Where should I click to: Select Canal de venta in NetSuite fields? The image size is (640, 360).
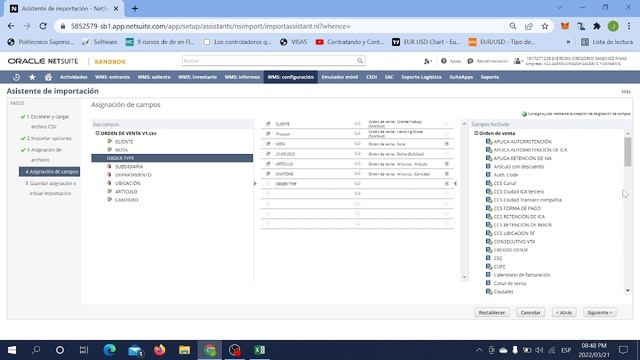pyautogui.click(x=510, y=283)
